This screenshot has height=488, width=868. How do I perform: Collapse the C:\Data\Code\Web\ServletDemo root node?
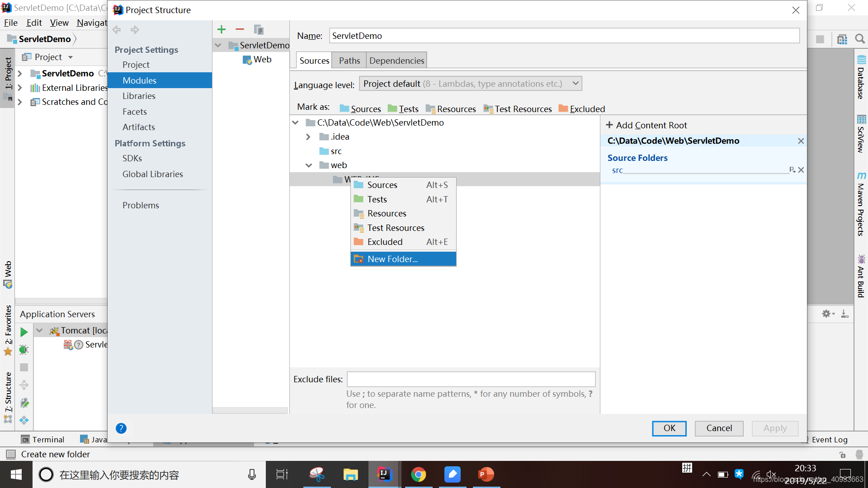296,122
